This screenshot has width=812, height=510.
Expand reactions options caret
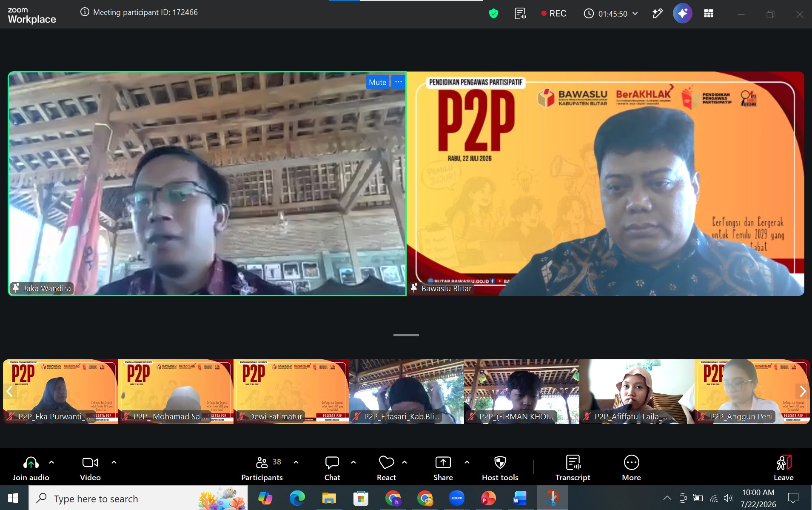[x=405, y=462]
